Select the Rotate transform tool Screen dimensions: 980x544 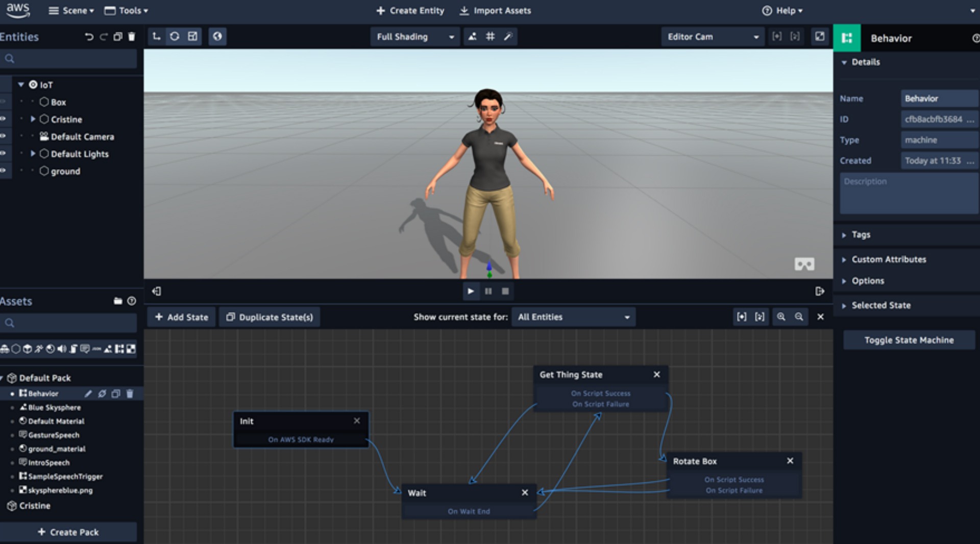[x=175, y=36]
